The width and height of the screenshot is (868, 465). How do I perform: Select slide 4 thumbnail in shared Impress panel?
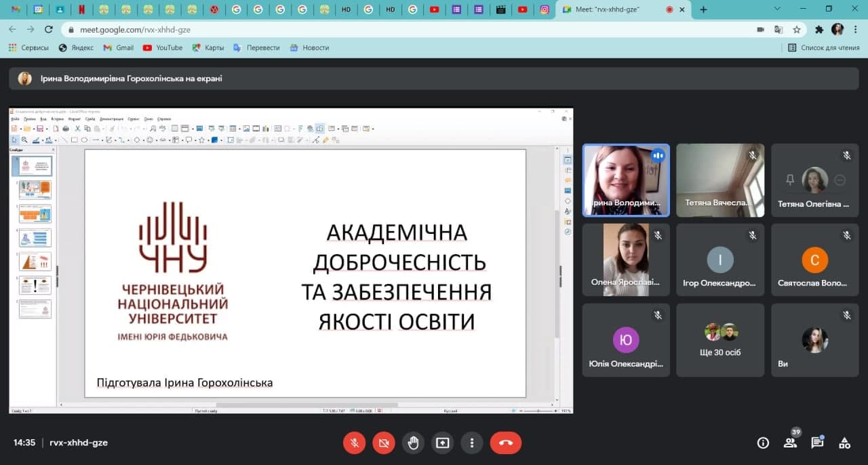(x=35, y=237)
